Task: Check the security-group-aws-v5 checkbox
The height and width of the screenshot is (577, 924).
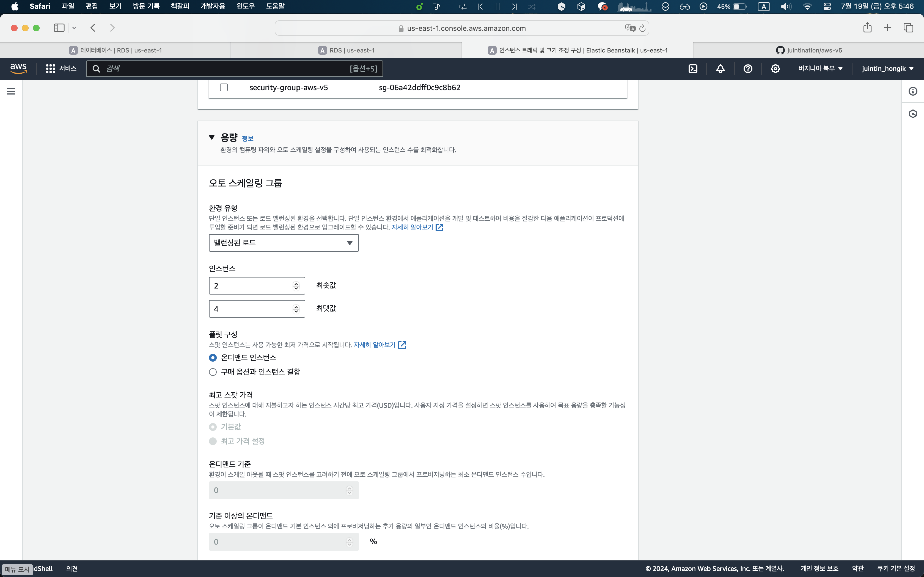Action: point(224,87)
